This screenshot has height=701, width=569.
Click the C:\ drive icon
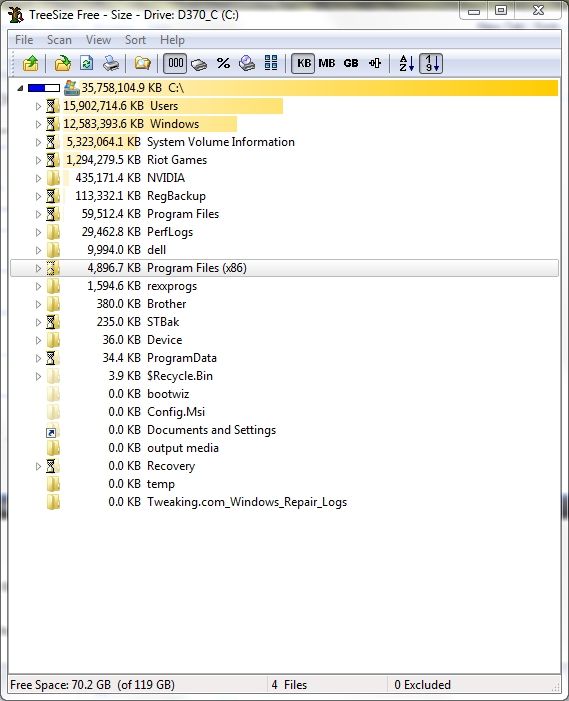coord(72,88)
